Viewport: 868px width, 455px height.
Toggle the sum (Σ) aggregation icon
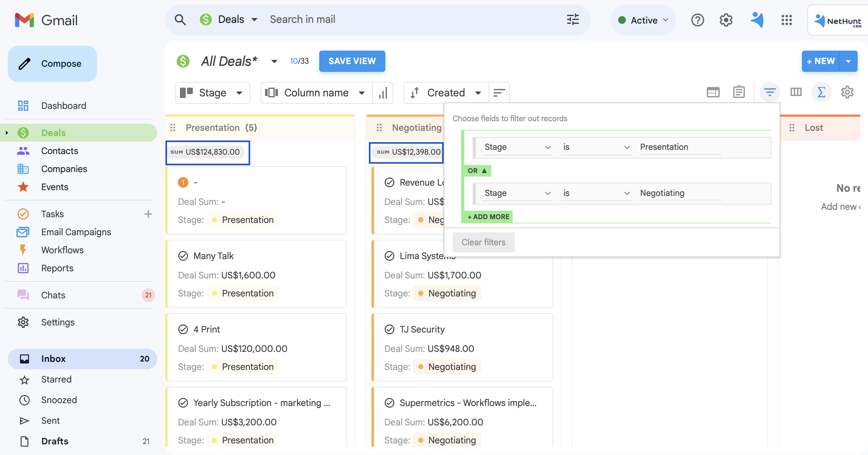pyautogui.click(x=821, y=92)
